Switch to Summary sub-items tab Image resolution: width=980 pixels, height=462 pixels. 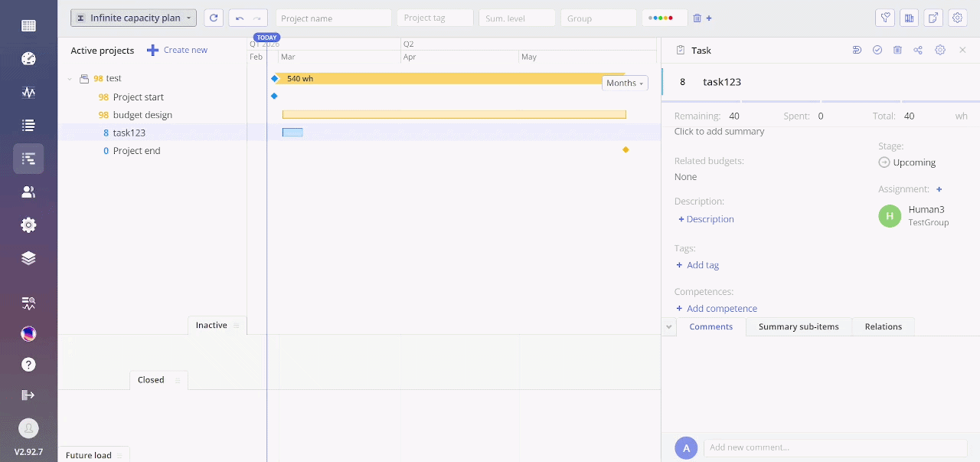[x=798, y=326]
